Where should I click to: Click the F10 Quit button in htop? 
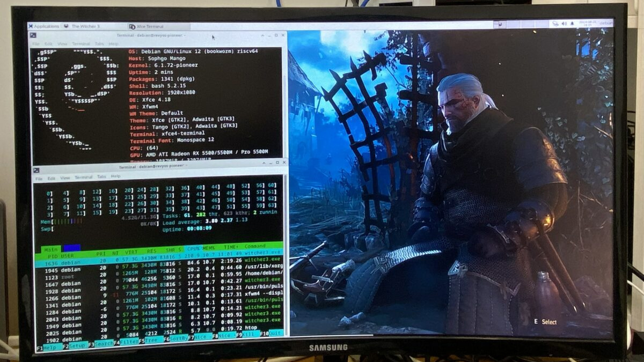[x=276, y=333]
